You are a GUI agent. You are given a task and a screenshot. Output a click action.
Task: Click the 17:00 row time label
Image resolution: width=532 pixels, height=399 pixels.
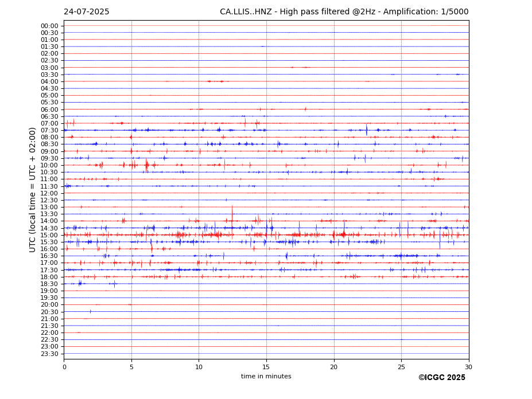49,263
